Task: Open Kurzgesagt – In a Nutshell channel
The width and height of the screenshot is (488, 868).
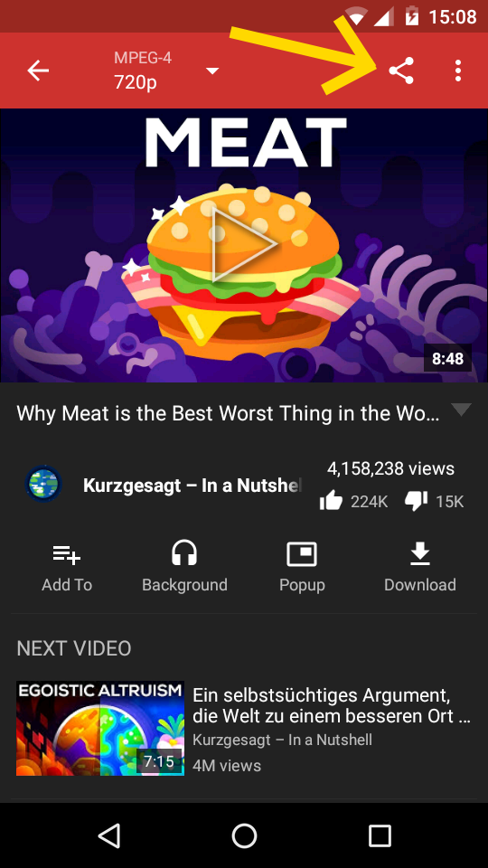Action: click(x=192, y=486)
